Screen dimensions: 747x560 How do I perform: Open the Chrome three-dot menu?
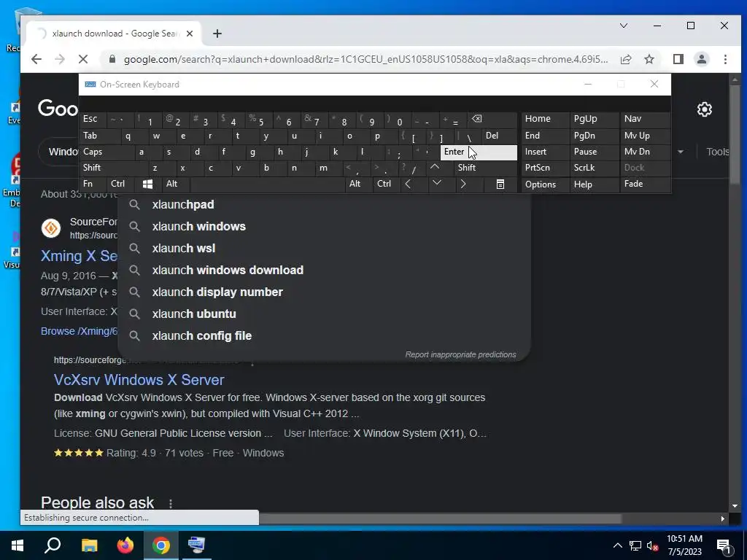tap(725, 59)
